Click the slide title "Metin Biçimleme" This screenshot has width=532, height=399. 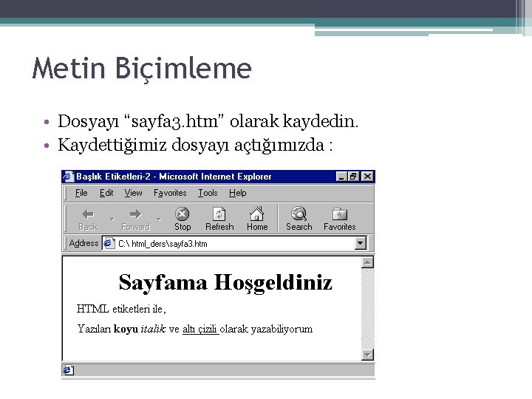[142, 69]
